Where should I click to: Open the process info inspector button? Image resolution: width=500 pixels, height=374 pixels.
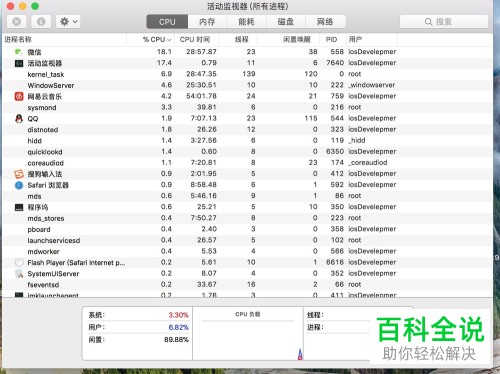pyautogui.click(x=41, y=22)
